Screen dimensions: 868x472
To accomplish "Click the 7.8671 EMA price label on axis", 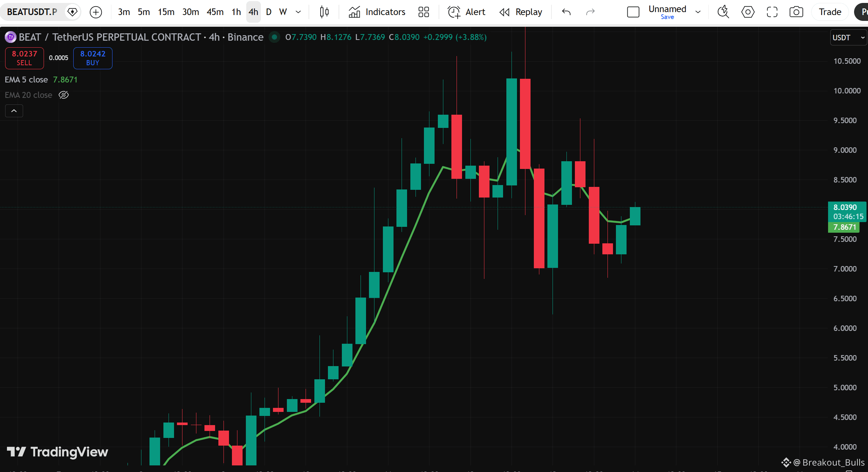I will 844,227.
